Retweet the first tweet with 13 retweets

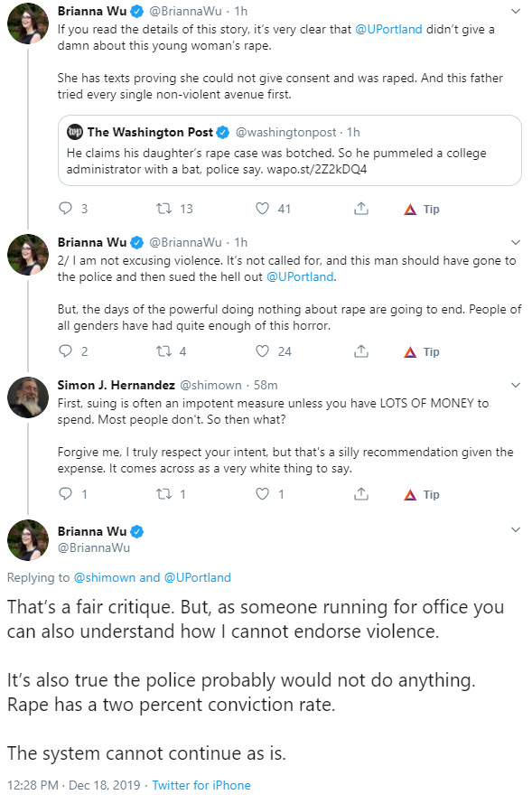pos(163,208)
